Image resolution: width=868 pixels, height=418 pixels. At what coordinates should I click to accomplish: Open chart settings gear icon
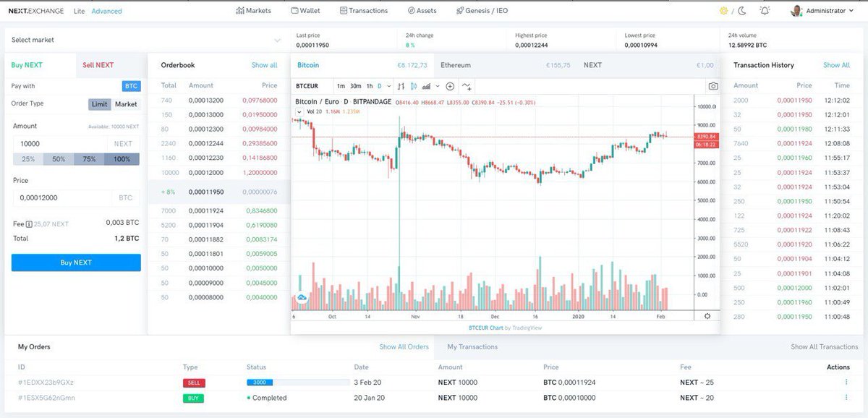pyautogui.click(x=707, y=316)
